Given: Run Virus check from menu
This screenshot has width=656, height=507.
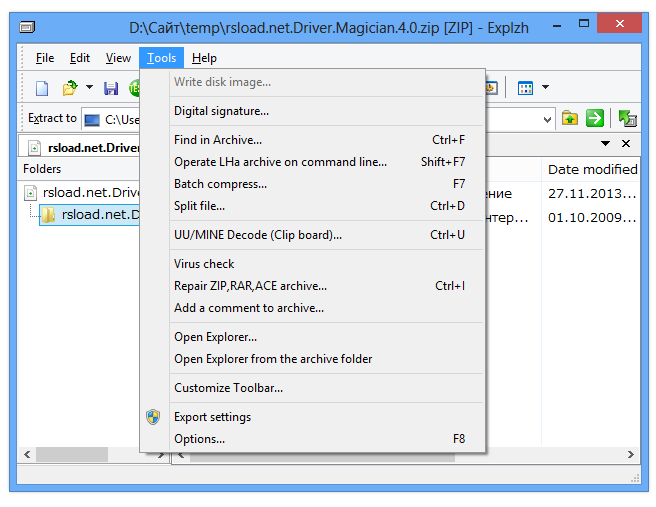Looking at the screenshot, I should point(326,264).
